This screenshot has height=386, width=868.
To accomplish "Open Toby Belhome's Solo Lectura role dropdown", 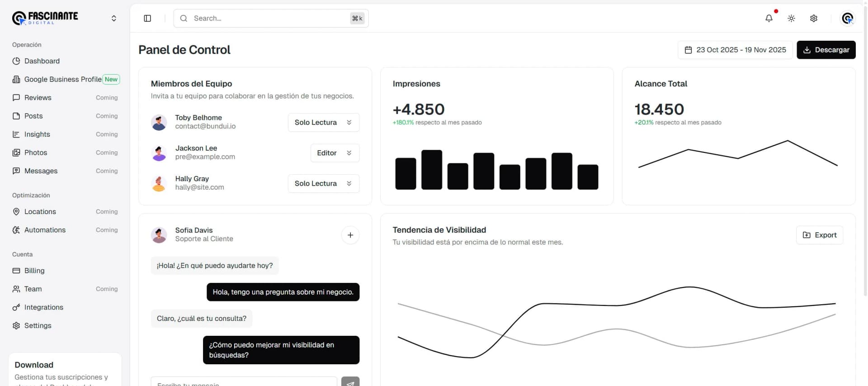I will pos(323,123).
